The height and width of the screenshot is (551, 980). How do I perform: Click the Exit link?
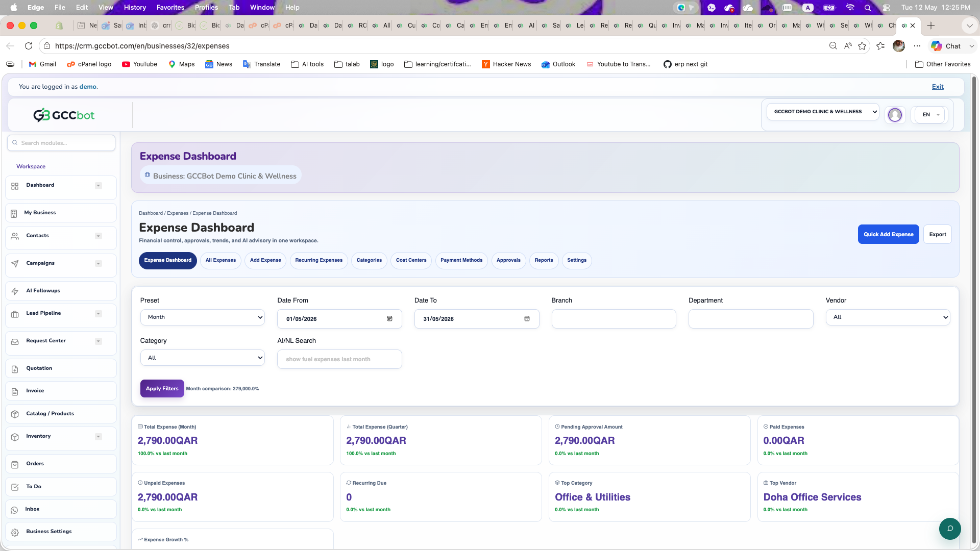pyautogui.click(x=938, y=87)
